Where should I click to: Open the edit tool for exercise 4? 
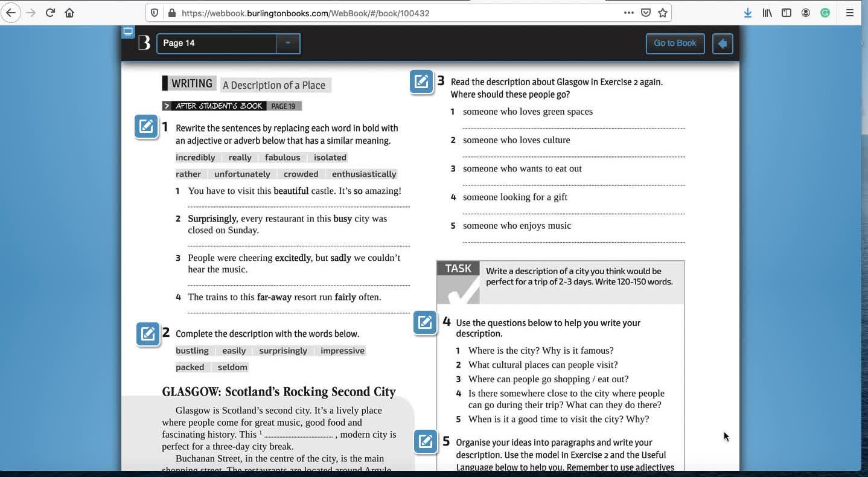(426, 322)
